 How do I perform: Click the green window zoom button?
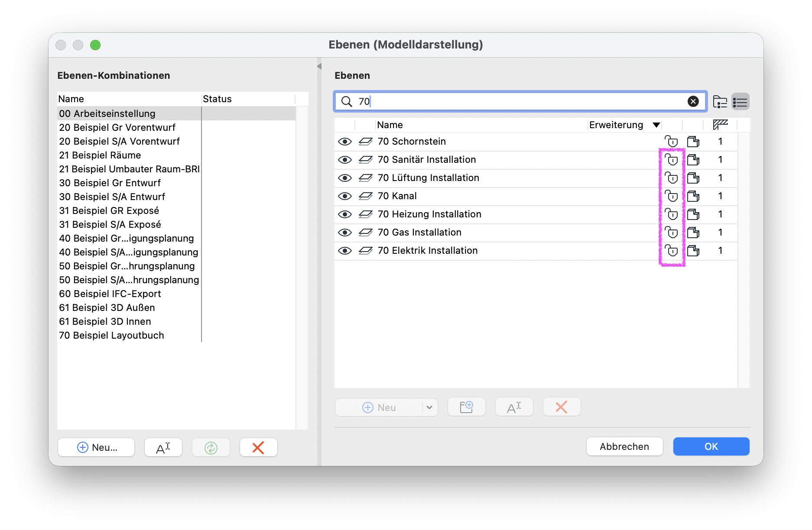(95, 45)
